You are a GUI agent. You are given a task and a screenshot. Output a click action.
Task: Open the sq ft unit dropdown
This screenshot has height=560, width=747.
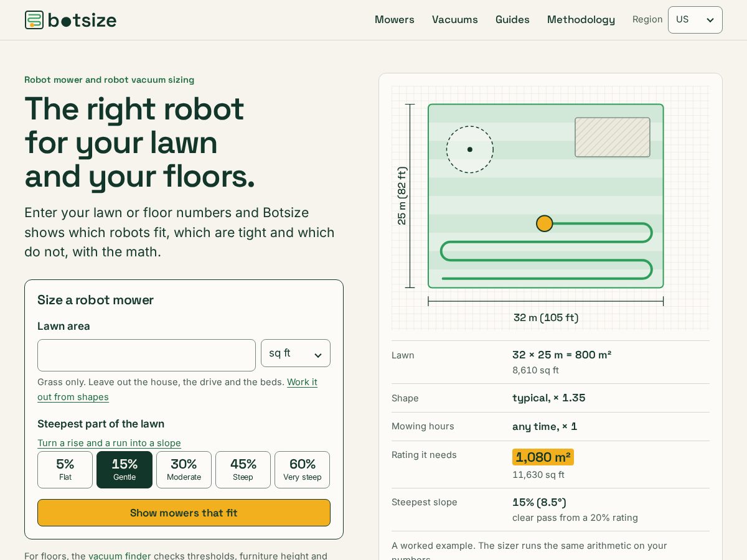tap(296, 353)
